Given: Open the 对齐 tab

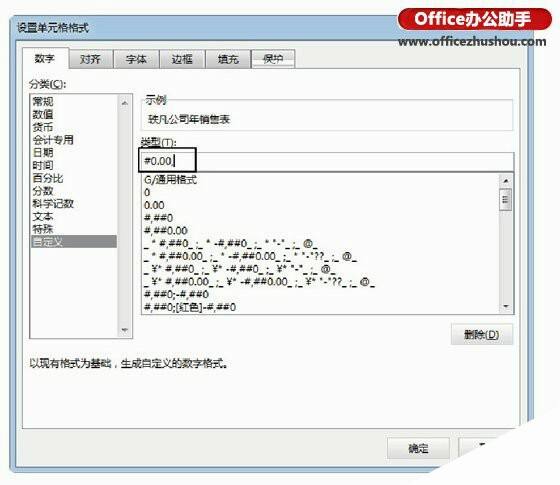Looking at the screenshot, I should coord(91,59).
